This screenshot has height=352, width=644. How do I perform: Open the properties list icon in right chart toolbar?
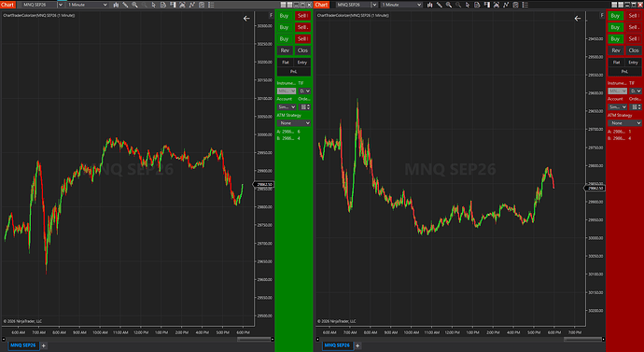[x=525, y=5]
